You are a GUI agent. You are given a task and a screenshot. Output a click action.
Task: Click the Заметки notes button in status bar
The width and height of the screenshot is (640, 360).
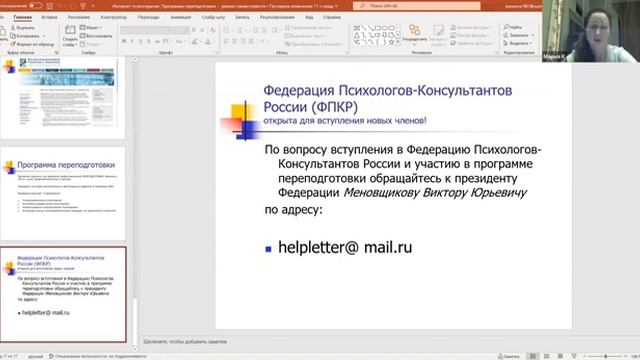point(509,356)
